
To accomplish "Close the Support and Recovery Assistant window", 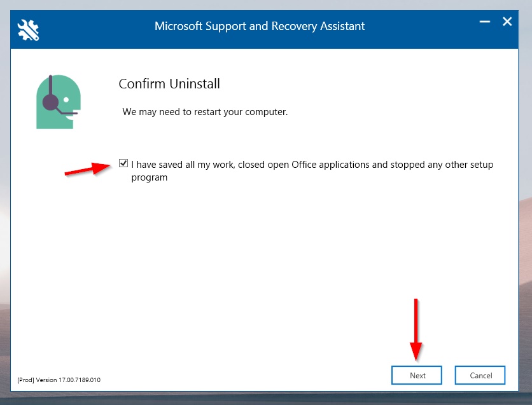I will coord(507,22).
